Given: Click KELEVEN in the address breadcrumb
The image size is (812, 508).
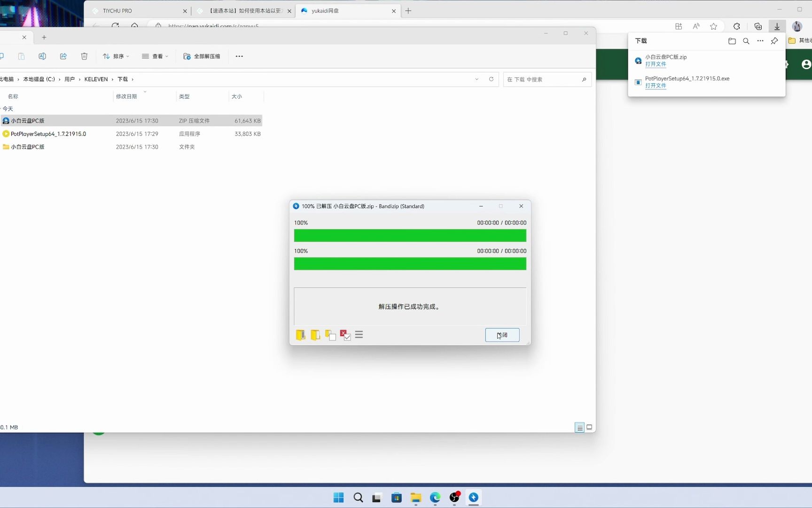Looking at the screenshot, I should pyautogui.click(x=96, y=79).
